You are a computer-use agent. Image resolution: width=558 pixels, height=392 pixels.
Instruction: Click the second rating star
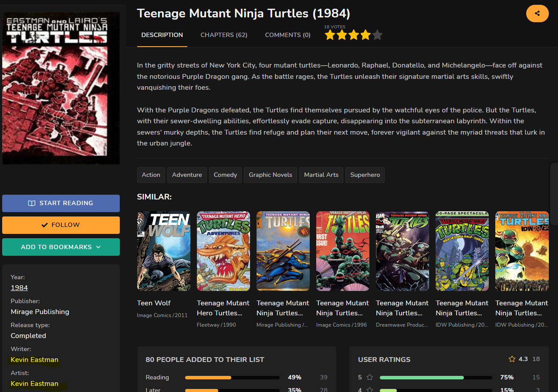click(x=342, y=35)
